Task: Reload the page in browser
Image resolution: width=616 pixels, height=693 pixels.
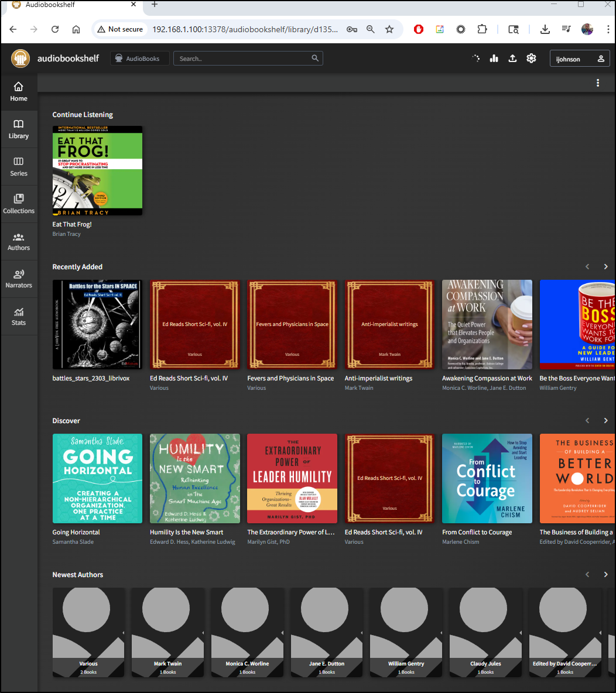Action: pos(55,29)
